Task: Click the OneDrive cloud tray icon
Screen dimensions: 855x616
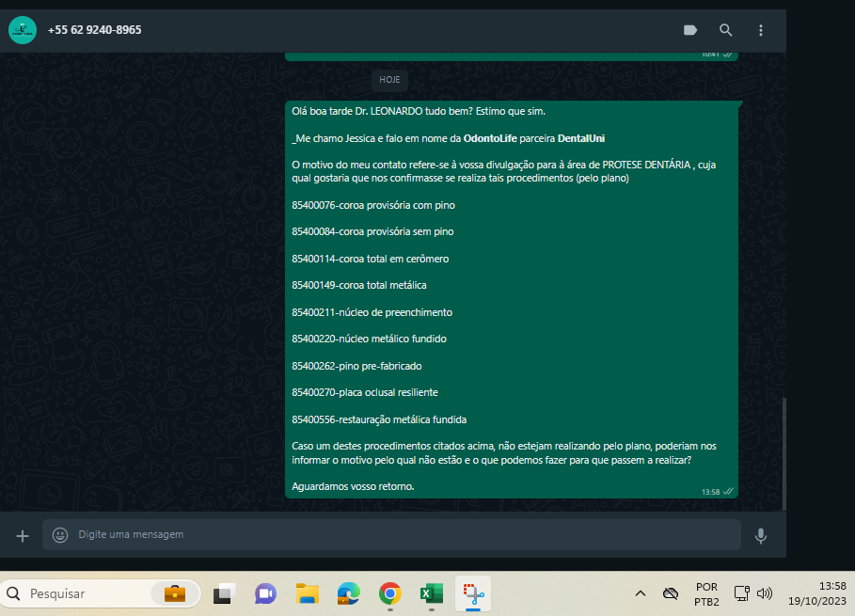Action: coord(670,593)
